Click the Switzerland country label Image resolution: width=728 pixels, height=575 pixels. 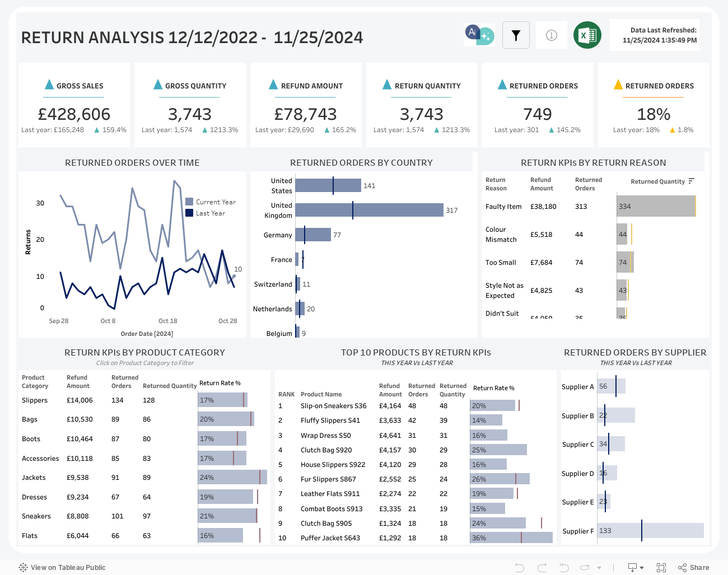pos(273,284)
